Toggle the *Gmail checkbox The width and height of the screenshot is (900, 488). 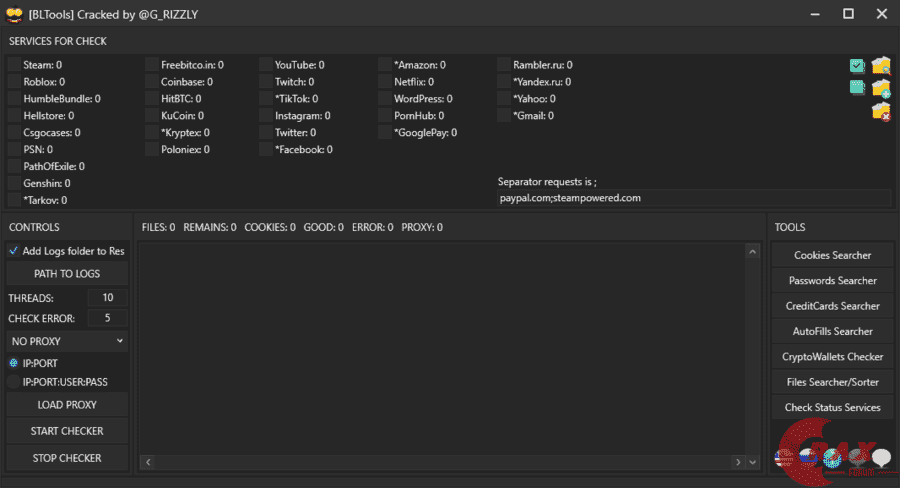[504, 115]
